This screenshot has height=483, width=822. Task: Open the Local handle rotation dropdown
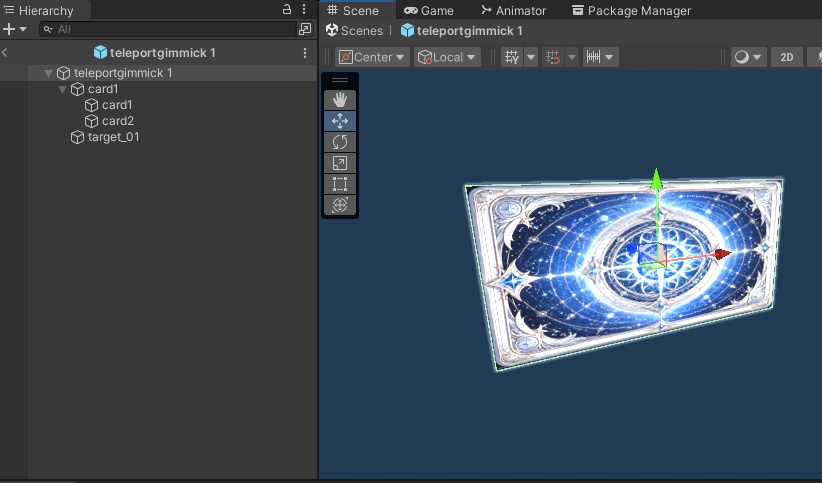(x=447, y=57)
